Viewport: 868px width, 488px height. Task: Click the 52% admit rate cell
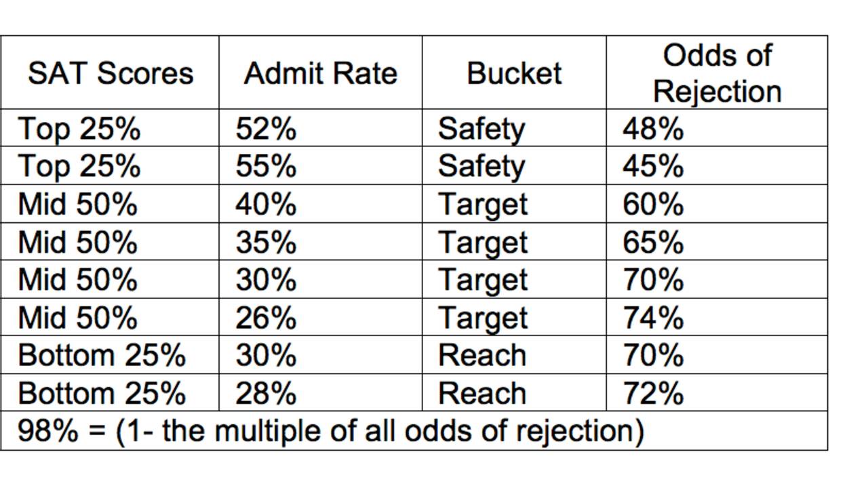pyautogui.click(x=321, y=127)
